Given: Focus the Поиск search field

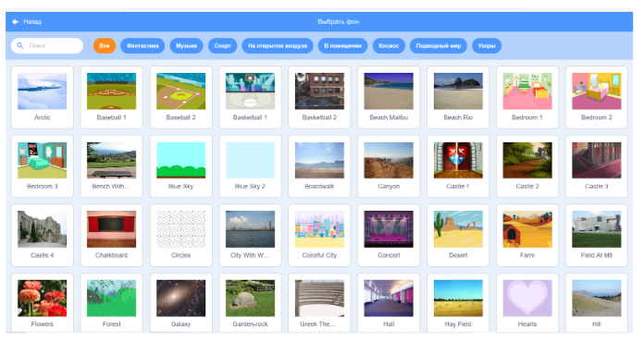Looking at the screenshot, I should point(47,45).
